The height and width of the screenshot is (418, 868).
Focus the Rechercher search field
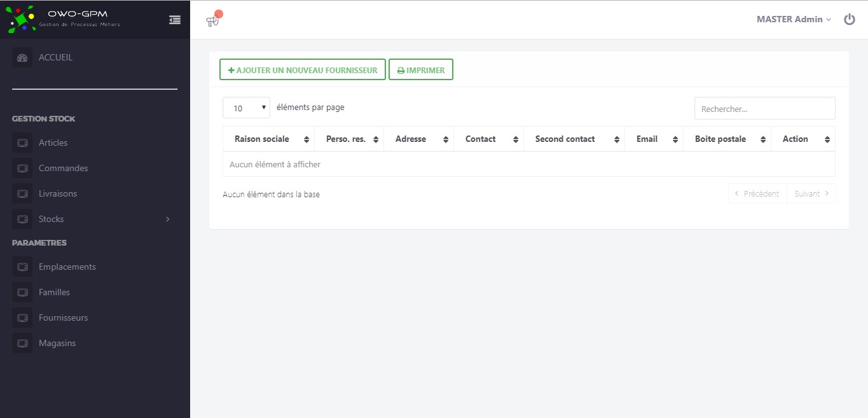tap(764, 109)
